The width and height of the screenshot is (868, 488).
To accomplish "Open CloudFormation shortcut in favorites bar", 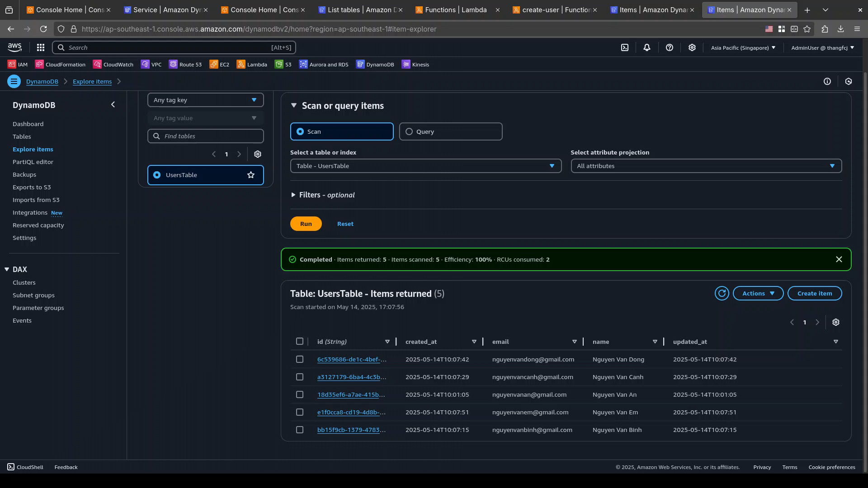I will point(61,65).
